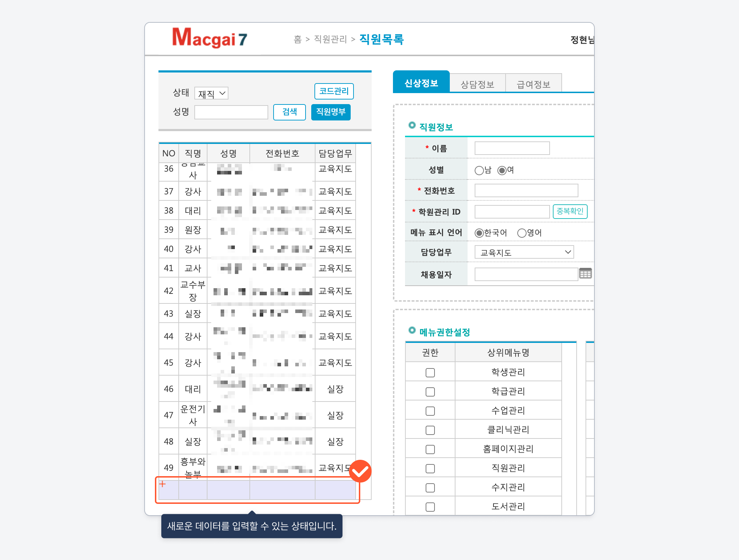Enable the 직원관리 permission checkbox
Image resolution: width=739 pixels, height=560 pixels.
point(430,468)
